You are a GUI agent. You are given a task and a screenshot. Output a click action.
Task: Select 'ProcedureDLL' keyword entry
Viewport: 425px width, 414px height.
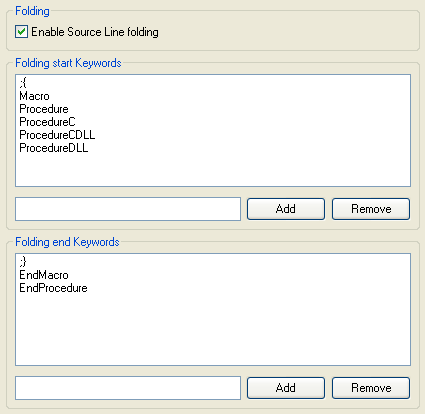(x=54, y=148)
